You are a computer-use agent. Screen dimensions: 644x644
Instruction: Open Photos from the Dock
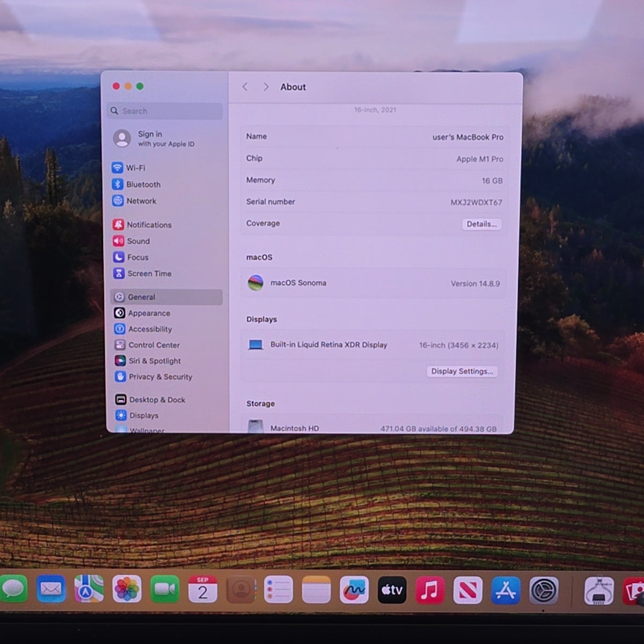(x=127, y=589)
